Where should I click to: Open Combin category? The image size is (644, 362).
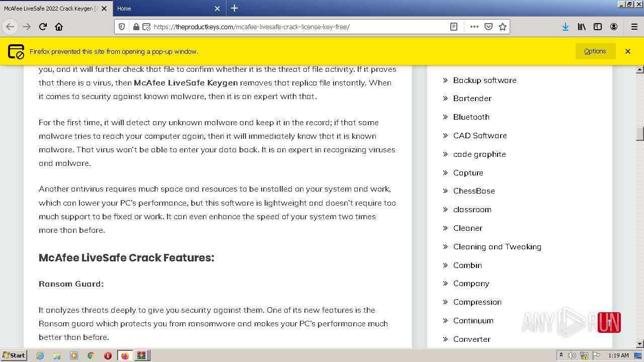tap(467, 265)
